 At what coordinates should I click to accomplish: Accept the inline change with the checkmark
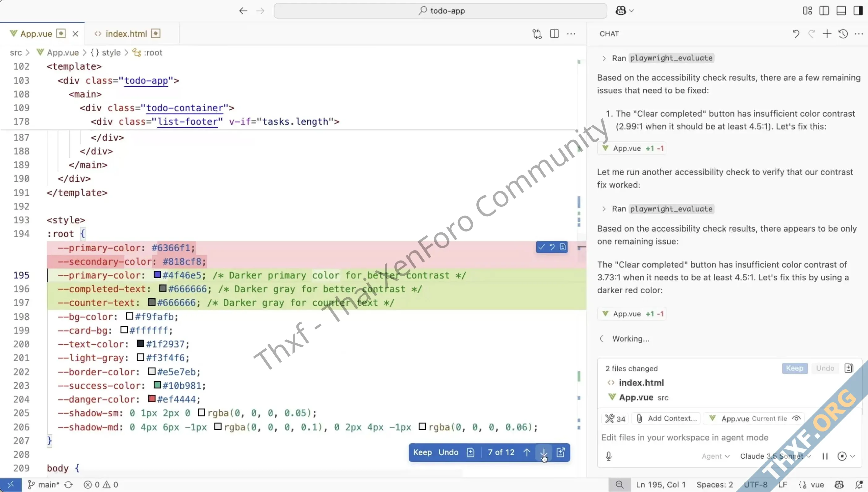[x=542, y=247]
